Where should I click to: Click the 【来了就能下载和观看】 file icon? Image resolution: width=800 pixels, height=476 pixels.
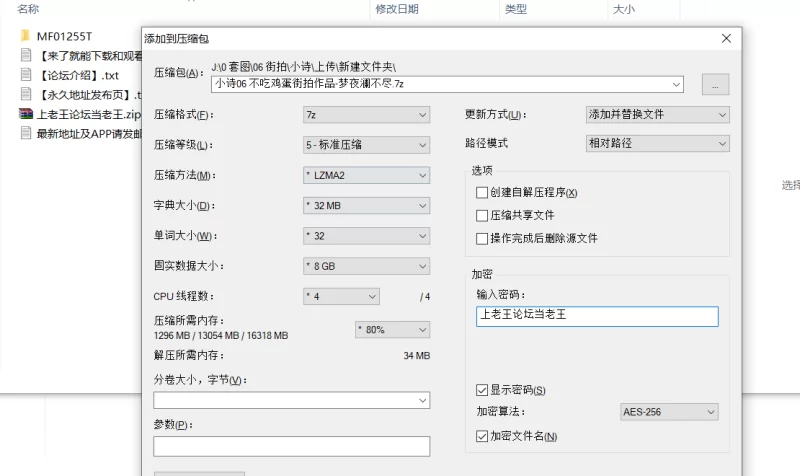(26, 55)
